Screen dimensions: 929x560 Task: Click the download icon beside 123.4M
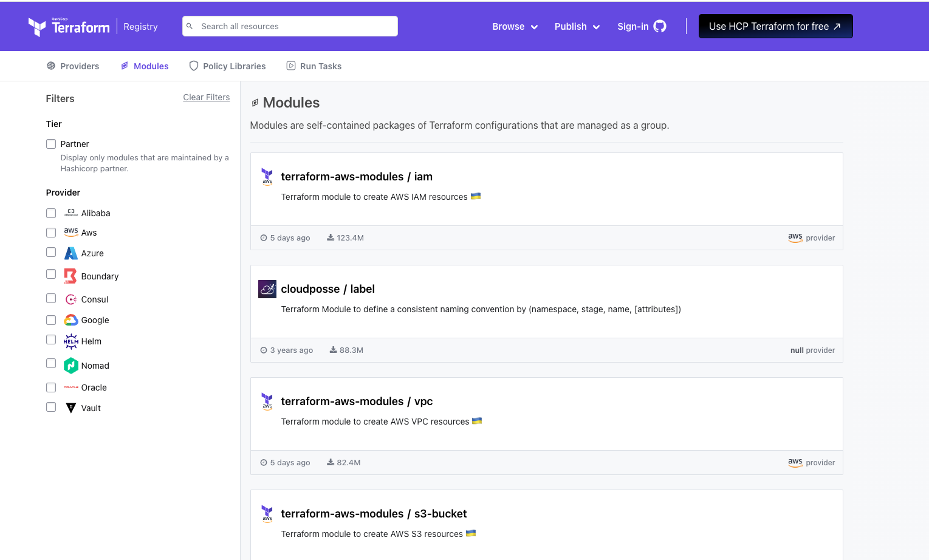click(331, 237)
